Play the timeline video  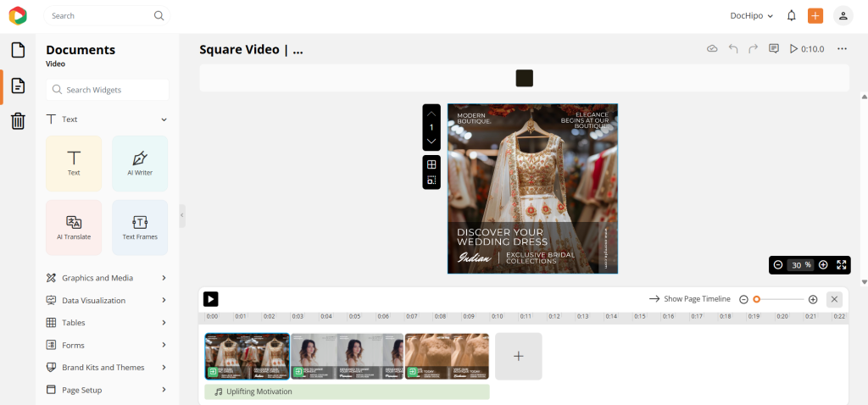coord(210,299)
